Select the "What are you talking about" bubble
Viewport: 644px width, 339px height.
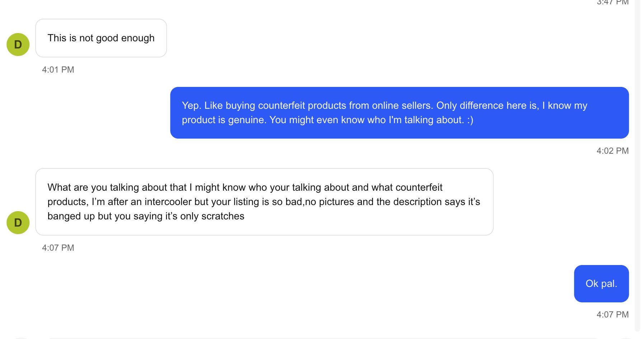coord(265,202)
